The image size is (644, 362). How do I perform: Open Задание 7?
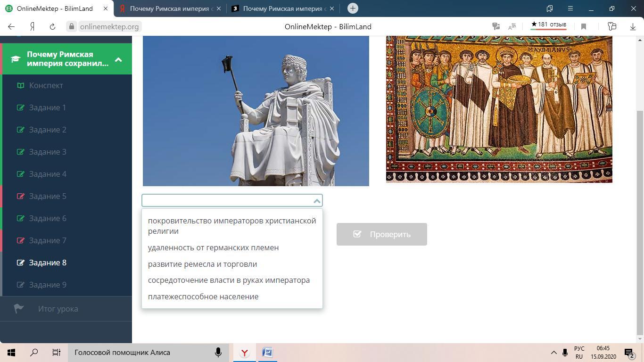click(48, 240)
